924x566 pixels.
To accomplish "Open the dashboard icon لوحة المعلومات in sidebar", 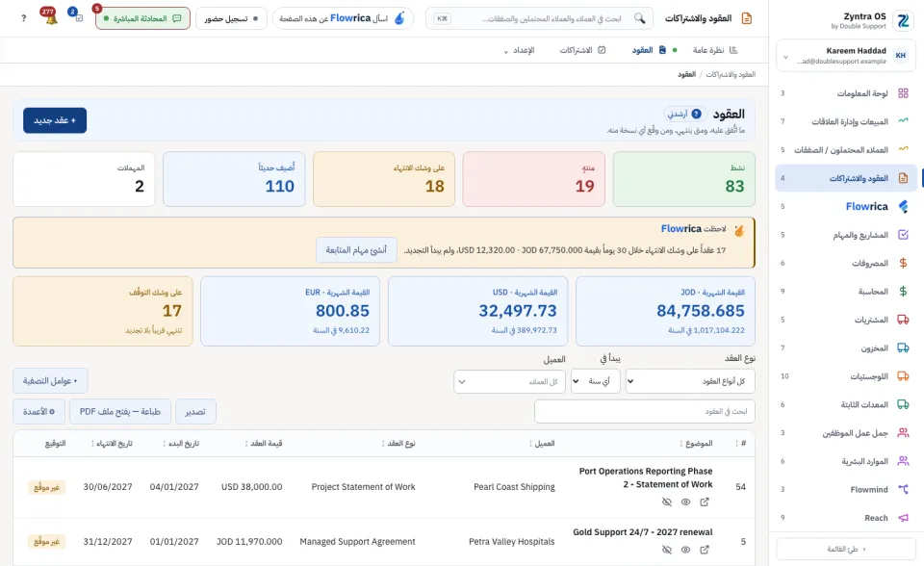I will point(903,93).
